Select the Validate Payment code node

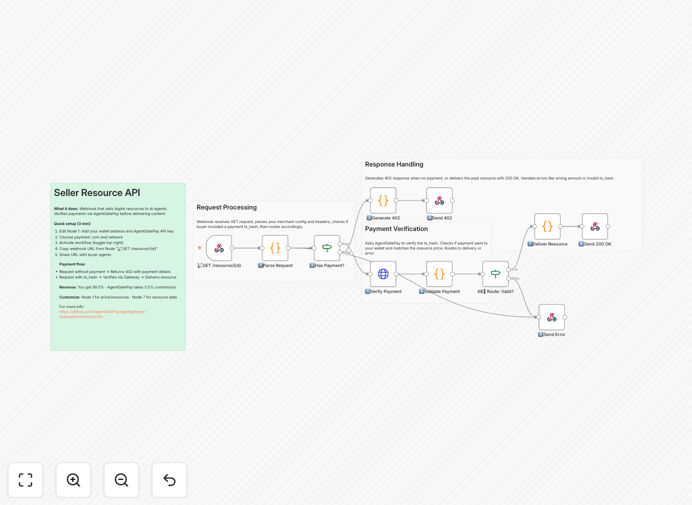(439, 274)
